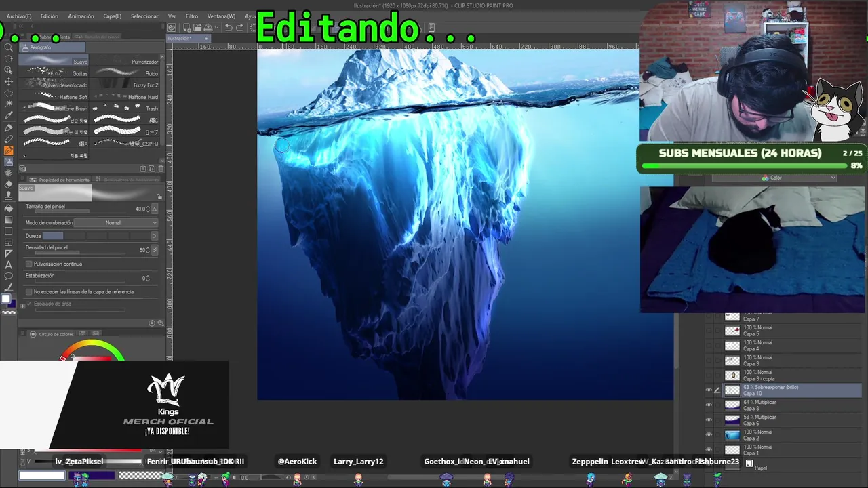Select the Fuzzy Fur 2 sub tool
The width and height of the screenshot is (868, 488).
(x=125, y=85)
